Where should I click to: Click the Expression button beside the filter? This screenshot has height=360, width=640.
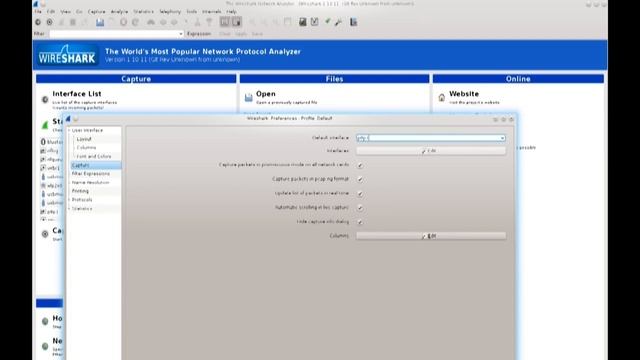click(x=199, y=34)
